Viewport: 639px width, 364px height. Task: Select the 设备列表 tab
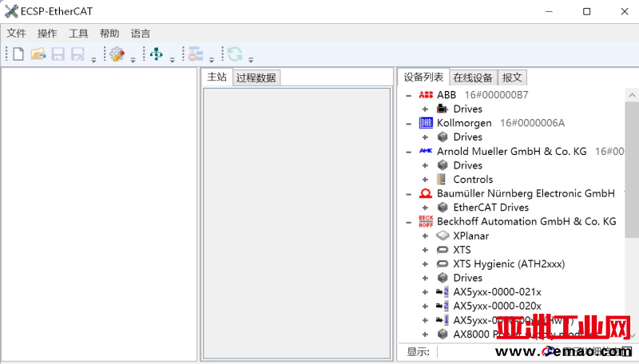[x=423, y=77]
